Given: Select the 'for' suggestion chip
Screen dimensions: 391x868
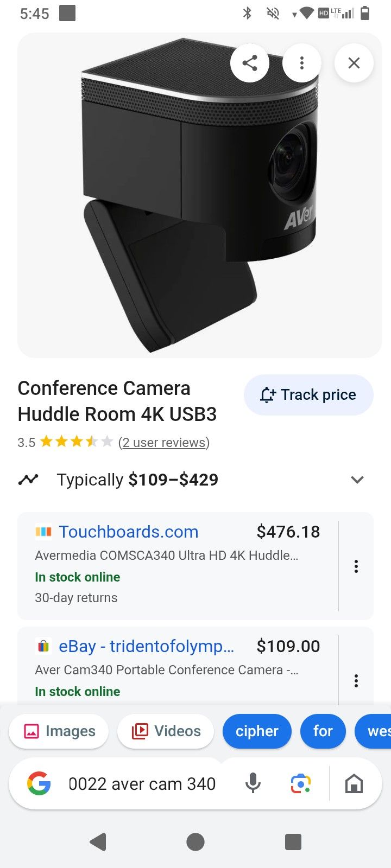Looking at the screenshot, I should [x=323, y=731].
